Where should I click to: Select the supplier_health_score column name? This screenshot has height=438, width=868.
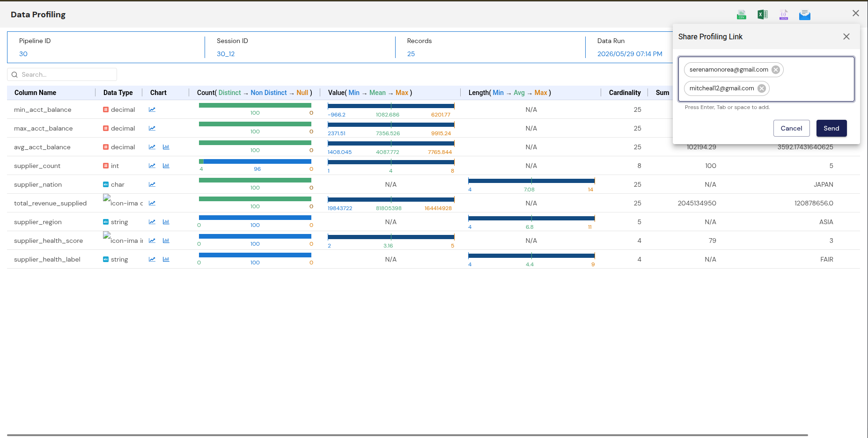click(x=48, y=241)
